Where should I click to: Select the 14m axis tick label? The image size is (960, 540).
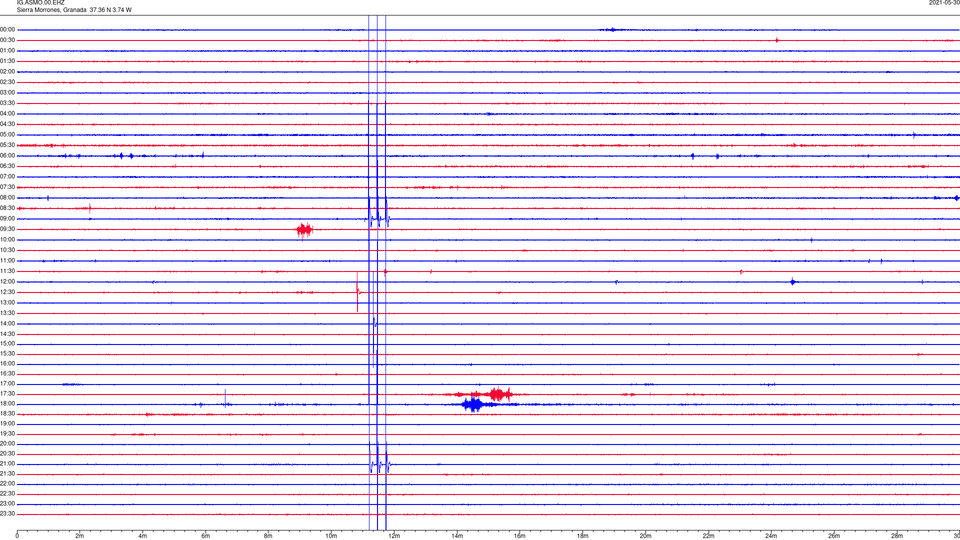tap(457, 536)
